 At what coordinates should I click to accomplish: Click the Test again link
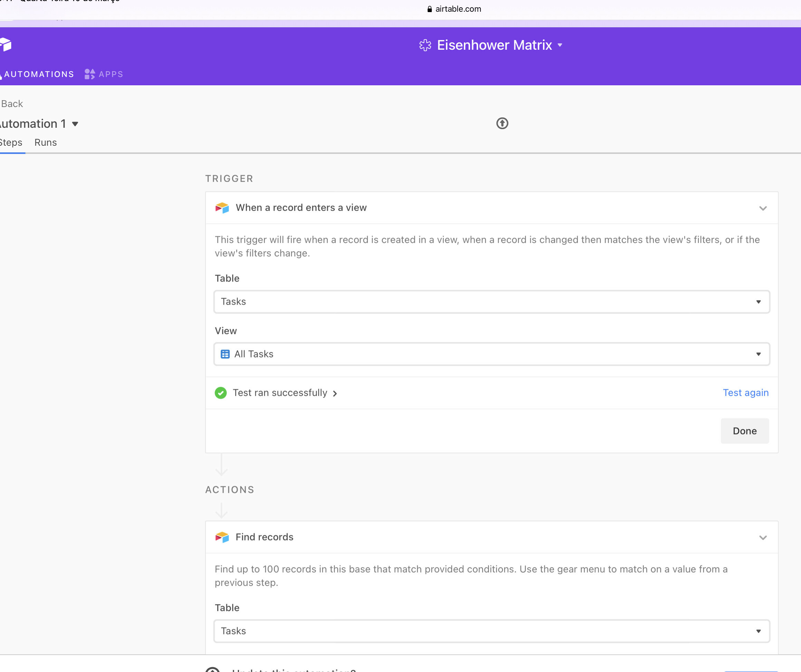point(746,393)
